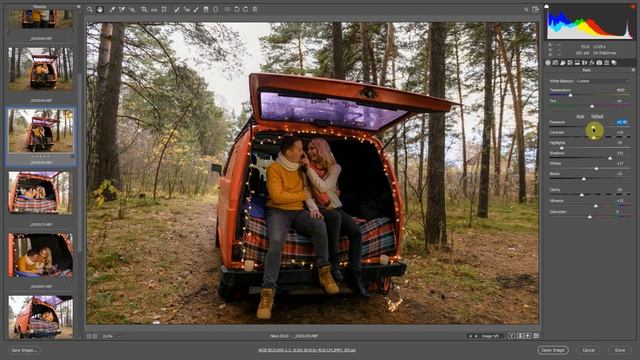Screen dimensions: 640x360
Task: Select the Spot Removal tool
Action: tap(177, 9)
